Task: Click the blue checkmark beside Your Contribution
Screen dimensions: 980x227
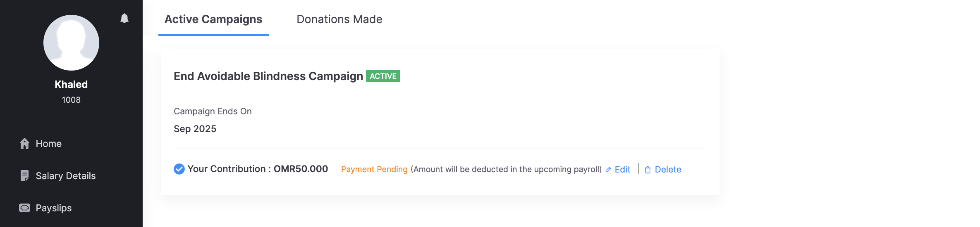Action: [x=179, y=169]
